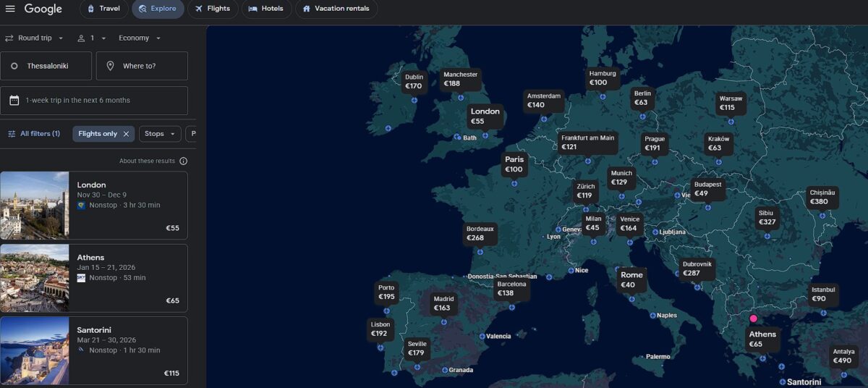
Task: Open the Hotels tab
Action: (x=266, y=9)
